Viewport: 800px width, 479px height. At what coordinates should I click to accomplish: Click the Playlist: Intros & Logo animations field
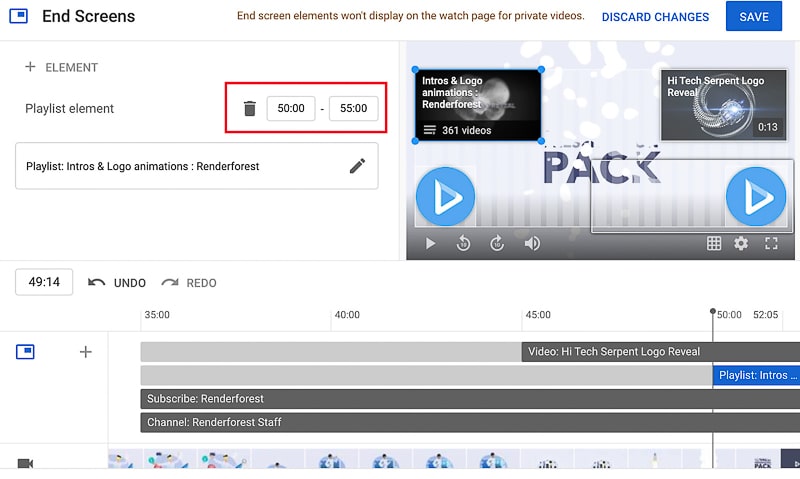pos(196,166)
